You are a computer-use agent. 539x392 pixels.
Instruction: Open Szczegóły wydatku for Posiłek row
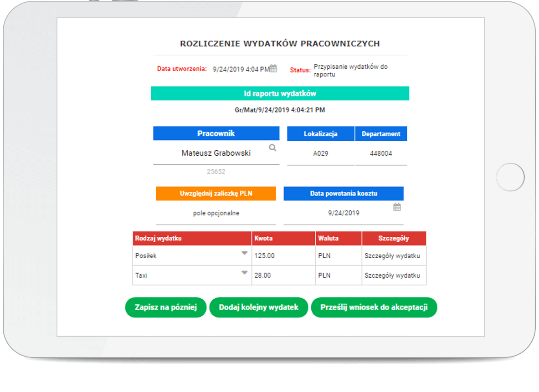tap(392, 256)
